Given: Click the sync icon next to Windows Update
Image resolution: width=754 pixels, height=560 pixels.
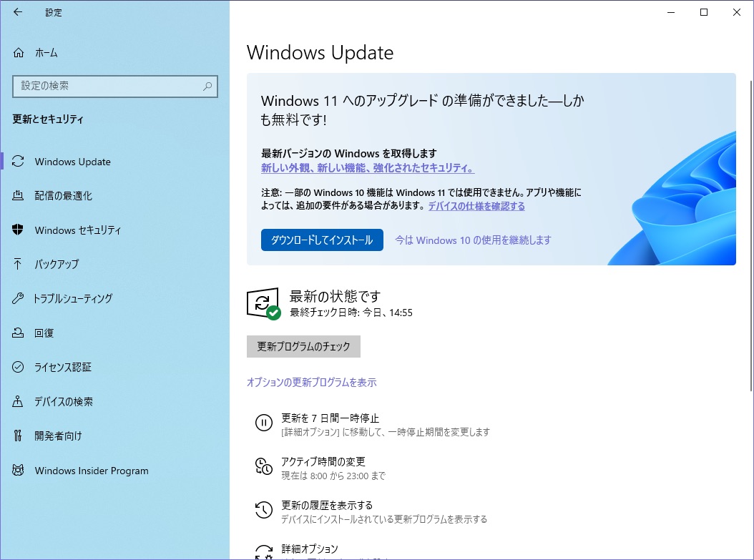Looking at the screenshot, I should pos(18,162).
